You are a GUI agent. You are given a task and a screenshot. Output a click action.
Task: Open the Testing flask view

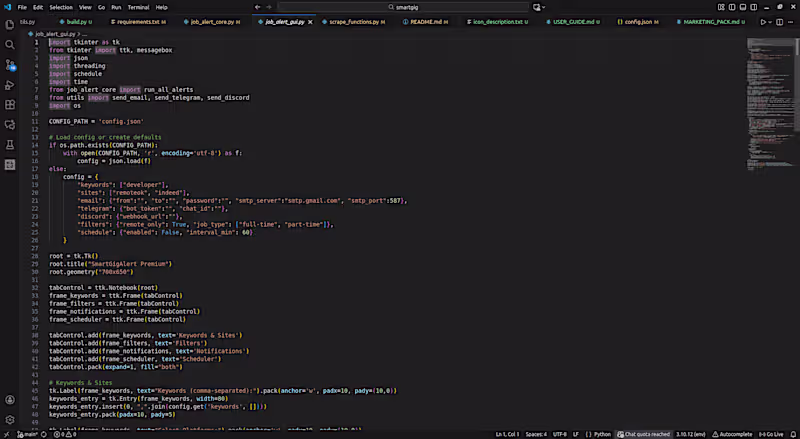(x=10, y=145)
